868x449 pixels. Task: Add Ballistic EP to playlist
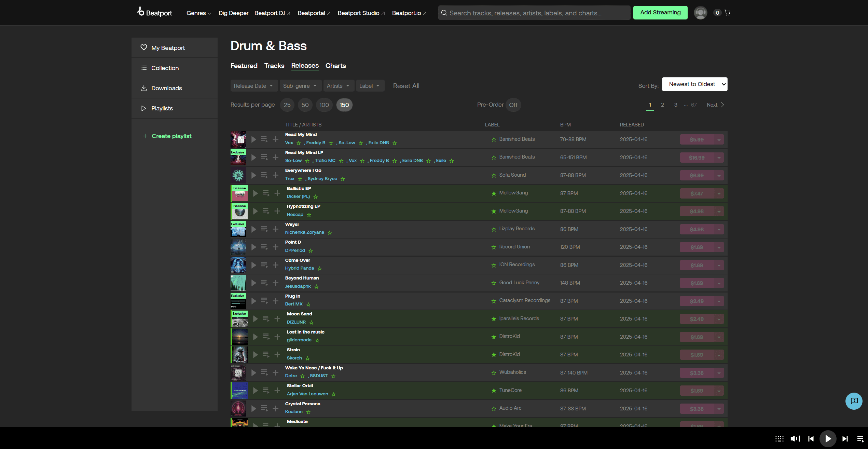tap(277, 193)
